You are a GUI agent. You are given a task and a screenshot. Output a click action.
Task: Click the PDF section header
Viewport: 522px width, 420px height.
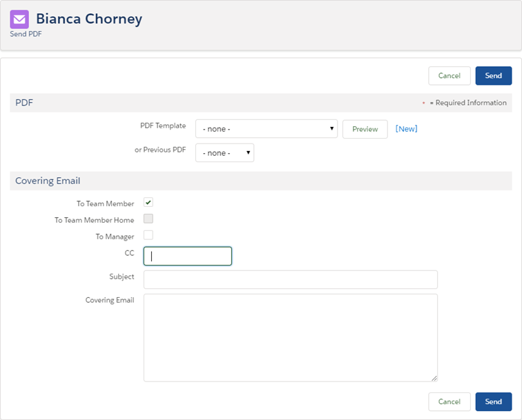[x=24, y=103]
